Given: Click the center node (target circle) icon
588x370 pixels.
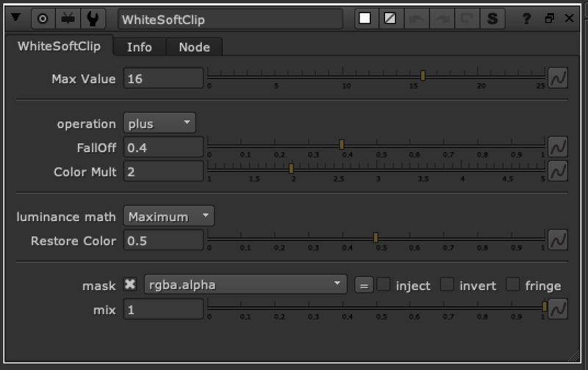Looking at the screenshot, I should (x=43, y=19).
